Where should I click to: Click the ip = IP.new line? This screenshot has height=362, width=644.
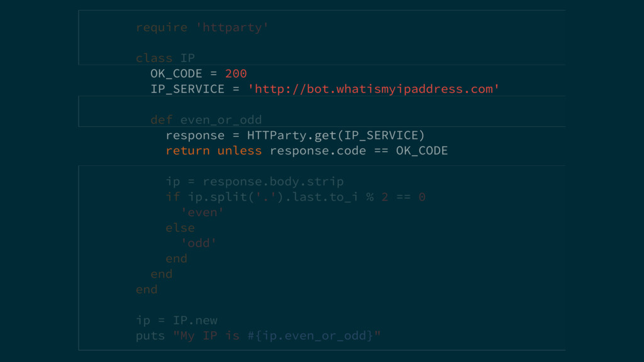click(176, 321)
